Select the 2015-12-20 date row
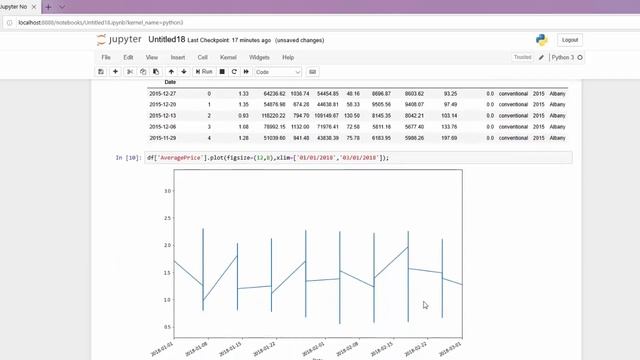The width and height of the screenshot is (640, 360). [357, 104]
